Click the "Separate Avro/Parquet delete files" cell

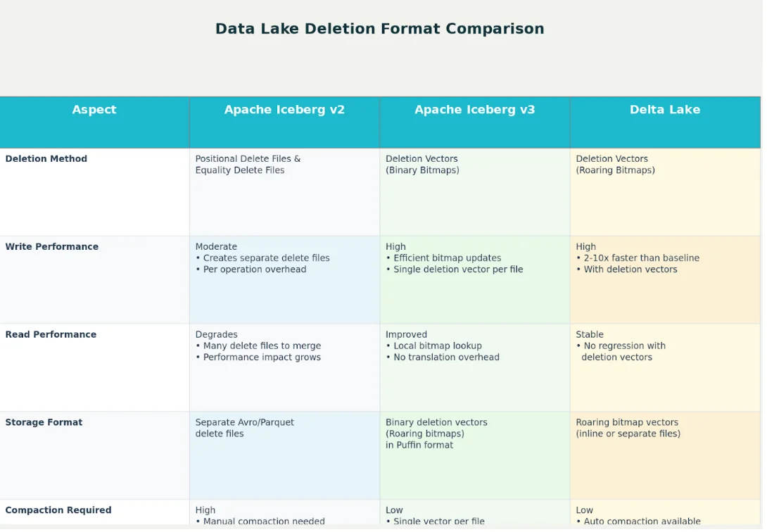tap(244, 428)
